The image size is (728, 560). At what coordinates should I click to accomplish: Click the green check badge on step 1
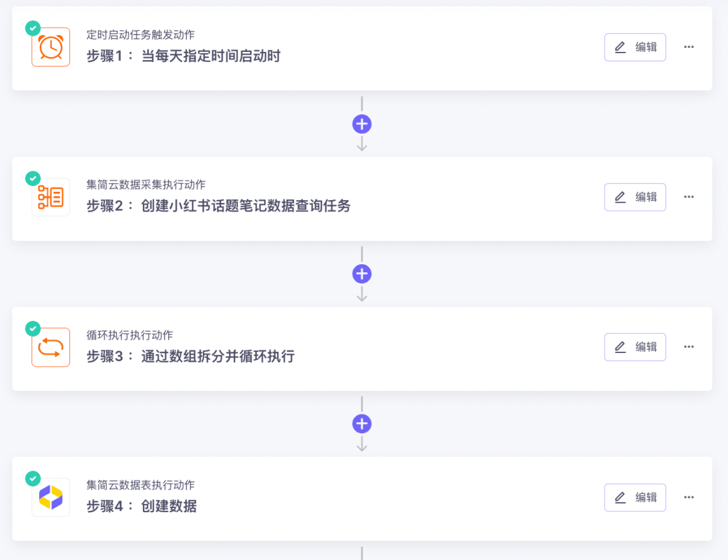33,28
